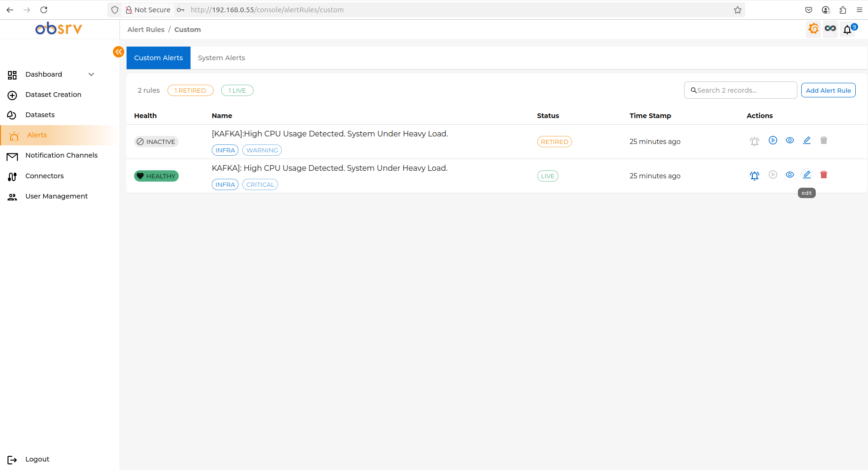Open the Grafana icon in the header
Image resolution: width=868 pixels, height=470 pixels.
[813, 29]
